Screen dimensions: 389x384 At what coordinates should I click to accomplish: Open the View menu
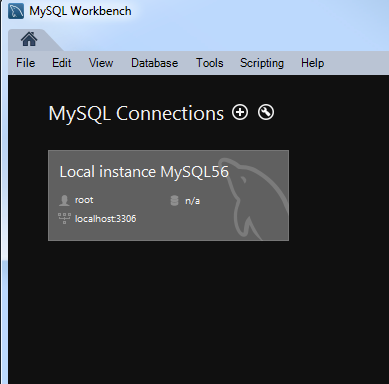(x=101, y=63)
